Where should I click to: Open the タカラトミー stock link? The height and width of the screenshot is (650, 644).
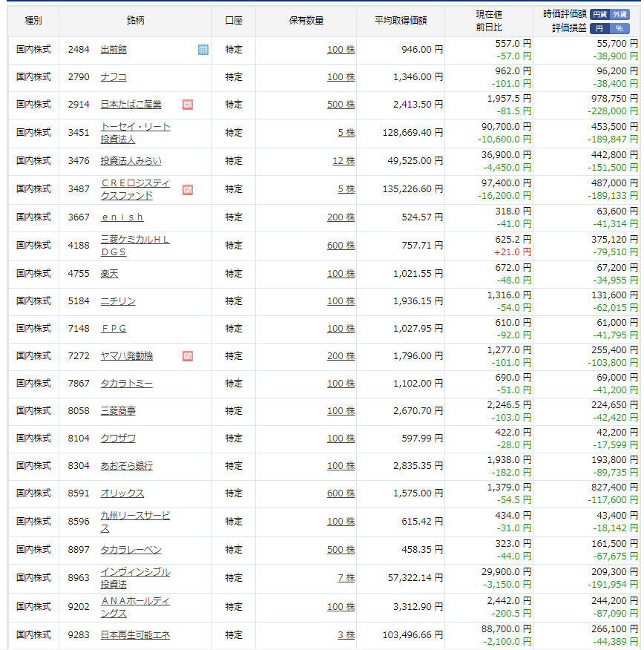(x=127, y=384)
